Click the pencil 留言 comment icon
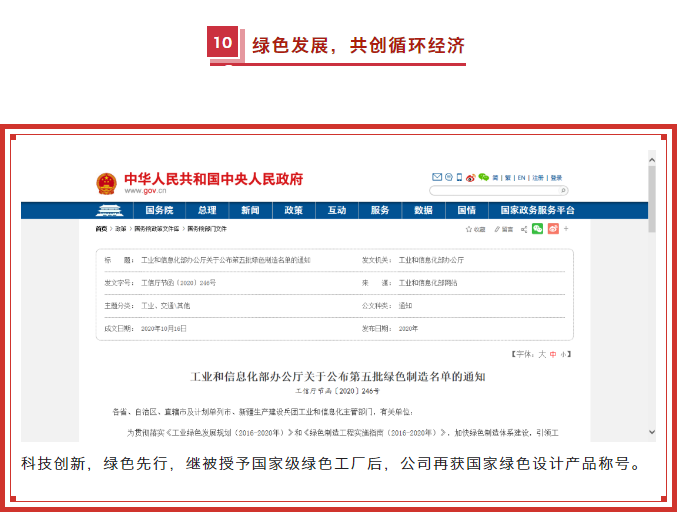The width and height of the screenshot is (678, 513). 497,229
